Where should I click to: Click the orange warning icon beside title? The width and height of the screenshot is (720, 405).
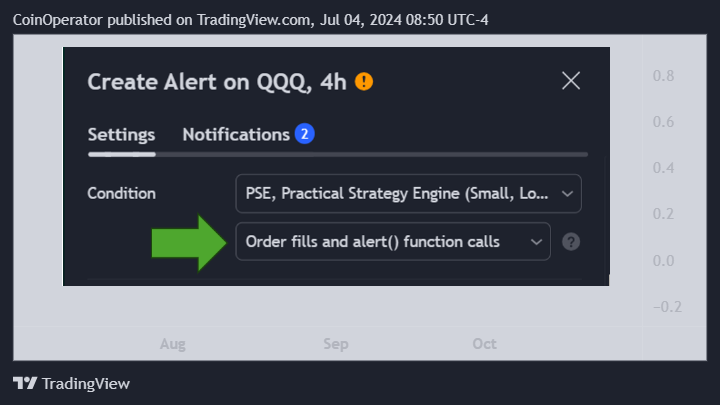coord(364,82)
